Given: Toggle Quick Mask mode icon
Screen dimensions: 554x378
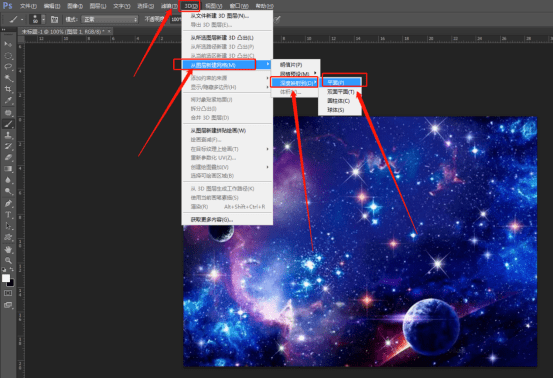Looking at the screenshot, I should 8,293.
